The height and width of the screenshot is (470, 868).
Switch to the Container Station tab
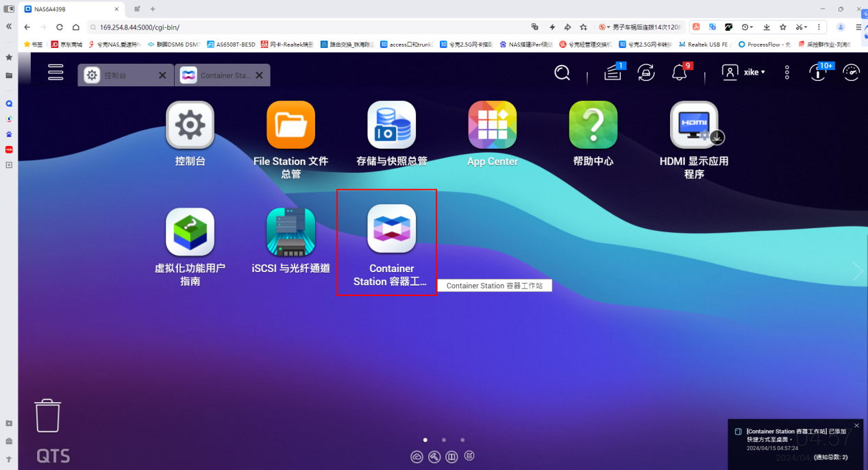pyautogui.click(x=216, y=75)
